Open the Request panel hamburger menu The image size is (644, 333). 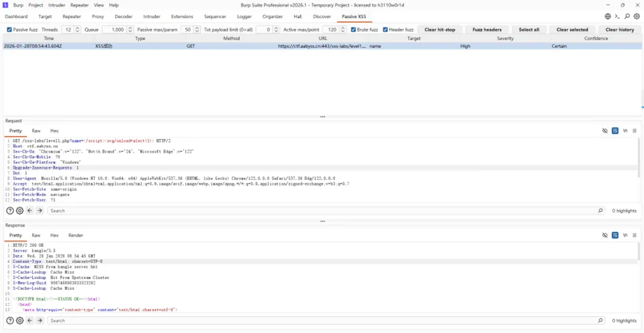pyautogui.click(x=635, y=131)
